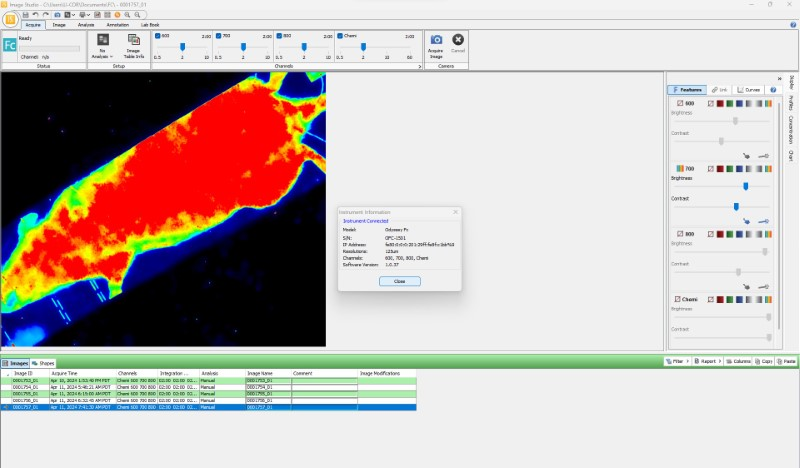Close the Instrument Information dialog with Close button
800x468 pixels.
point(399,281)
